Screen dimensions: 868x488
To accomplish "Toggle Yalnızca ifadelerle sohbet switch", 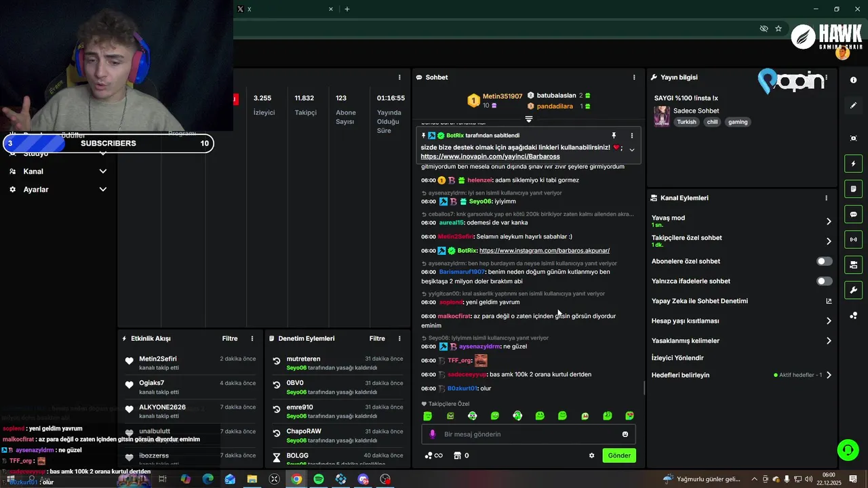I will point(825,281).
